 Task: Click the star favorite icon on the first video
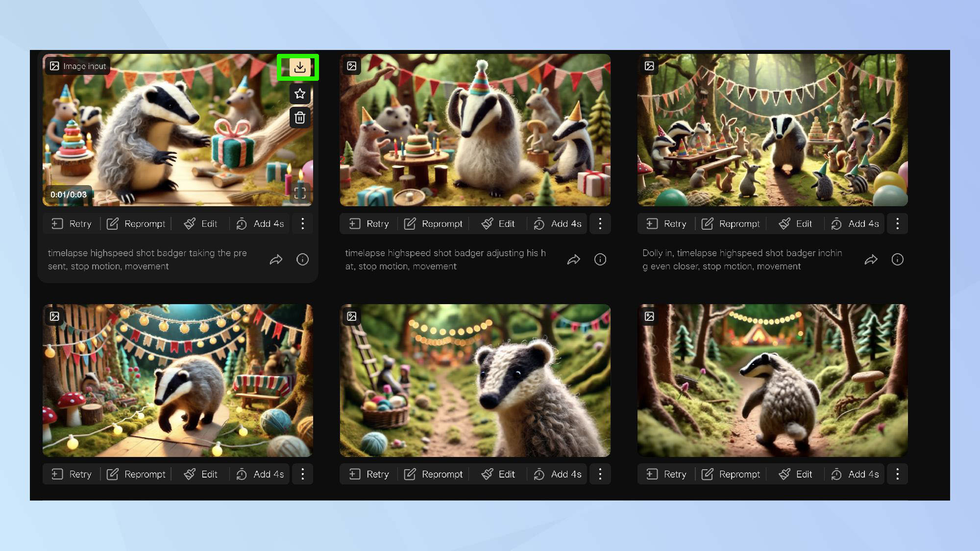pyautogui.click(x=300, y=94)
